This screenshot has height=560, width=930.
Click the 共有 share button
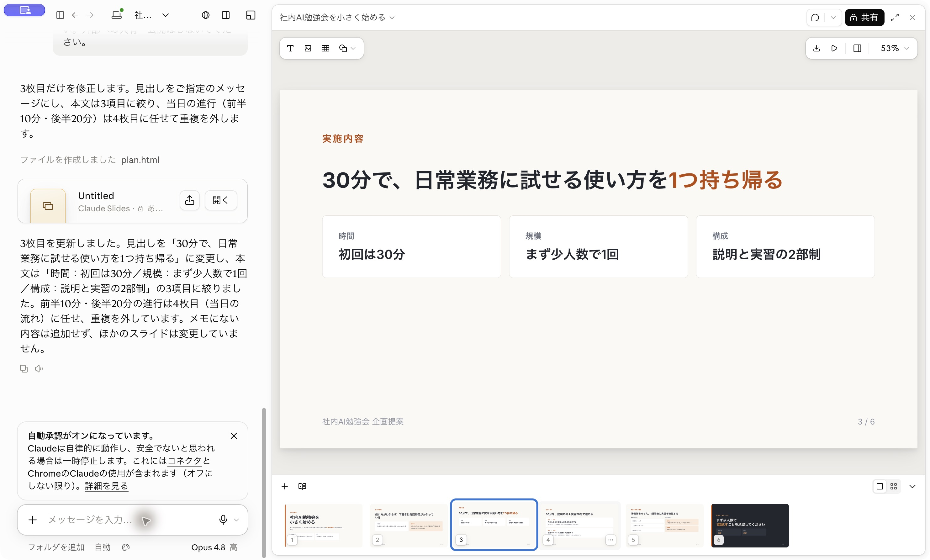864,17
